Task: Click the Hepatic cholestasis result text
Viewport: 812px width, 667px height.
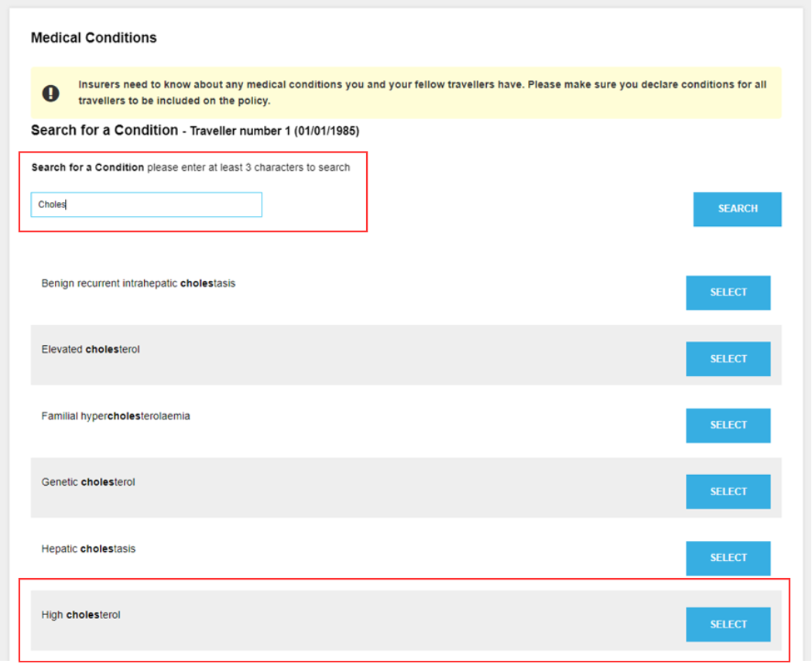Action: coord(88,549)
